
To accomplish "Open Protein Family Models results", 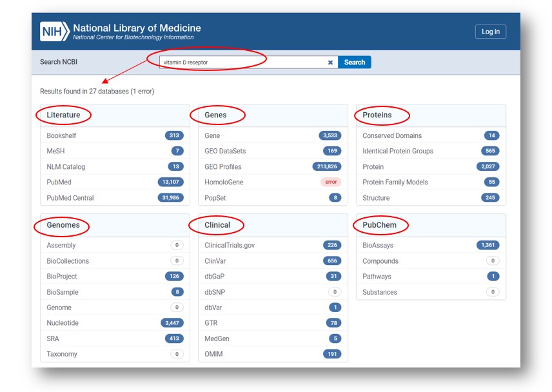I will tap(431, 182).
